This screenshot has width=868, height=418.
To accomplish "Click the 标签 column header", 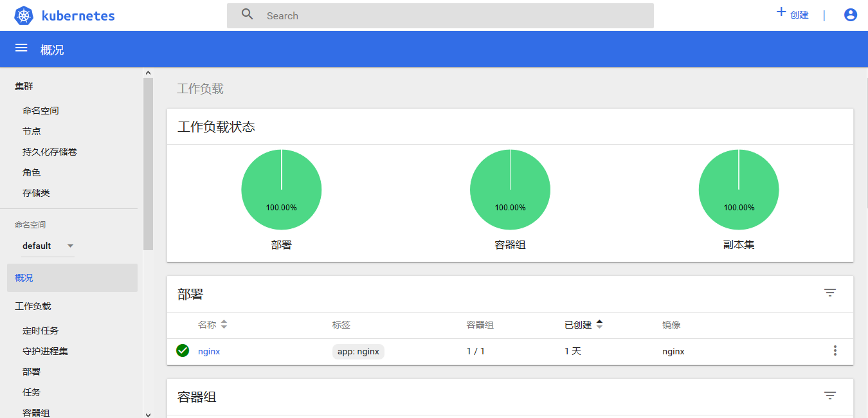I will click(341, 325).
